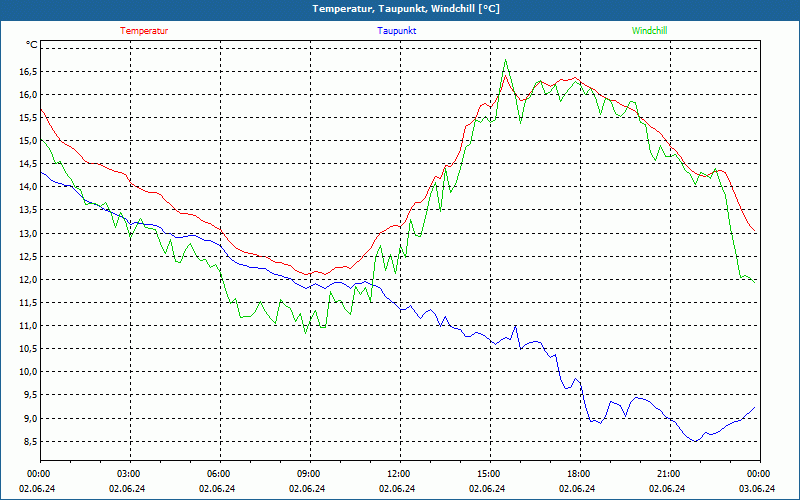The height and width of the screenshot is (500, 800).
Task: Click the '16,0' y-axis value
Action: point(28,94)
